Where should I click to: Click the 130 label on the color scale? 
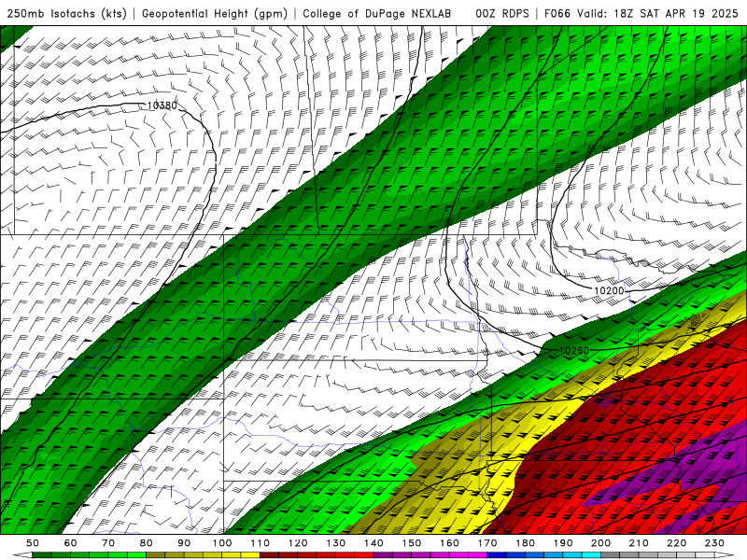point(336,543)
